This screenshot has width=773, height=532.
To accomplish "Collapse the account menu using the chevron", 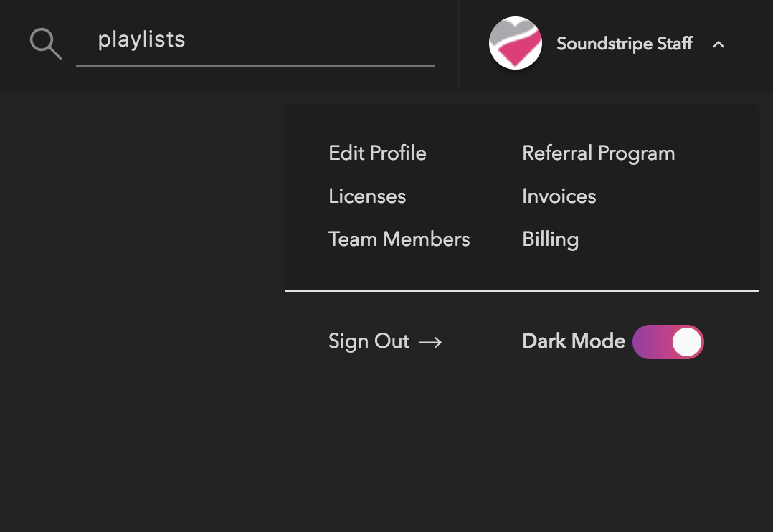I will [719, 44].
